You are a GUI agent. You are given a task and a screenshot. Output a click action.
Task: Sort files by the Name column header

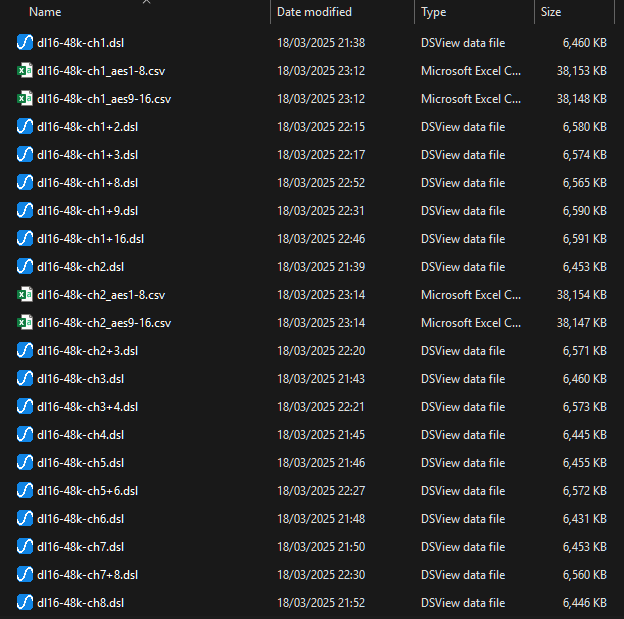click(45, 12)
